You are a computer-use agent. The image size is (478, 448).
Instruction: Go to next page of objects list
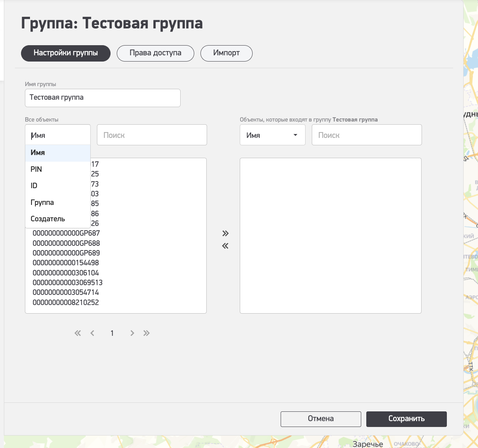(132, 333)
